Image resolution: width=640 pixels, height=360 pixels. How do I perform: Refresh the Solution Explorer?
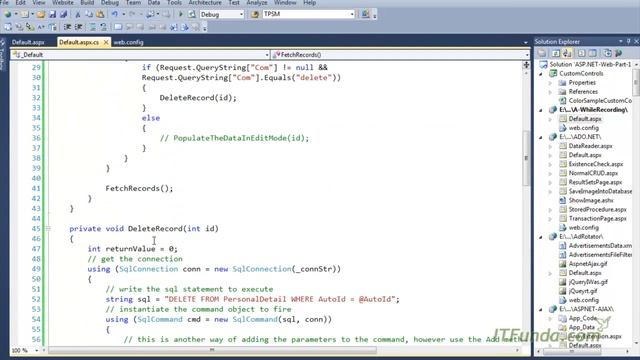556,53
